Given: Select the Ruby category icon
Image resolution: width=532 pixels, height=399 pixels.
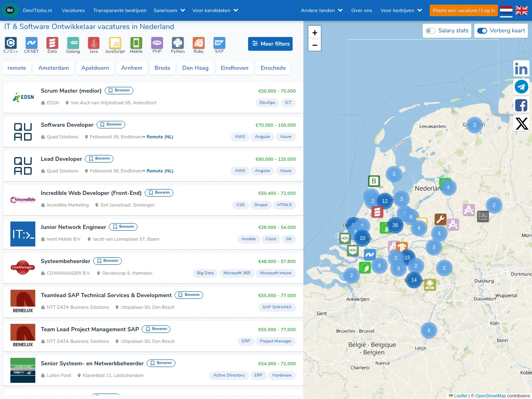Looking at the screenshot, I should click(x=198, y=43).
